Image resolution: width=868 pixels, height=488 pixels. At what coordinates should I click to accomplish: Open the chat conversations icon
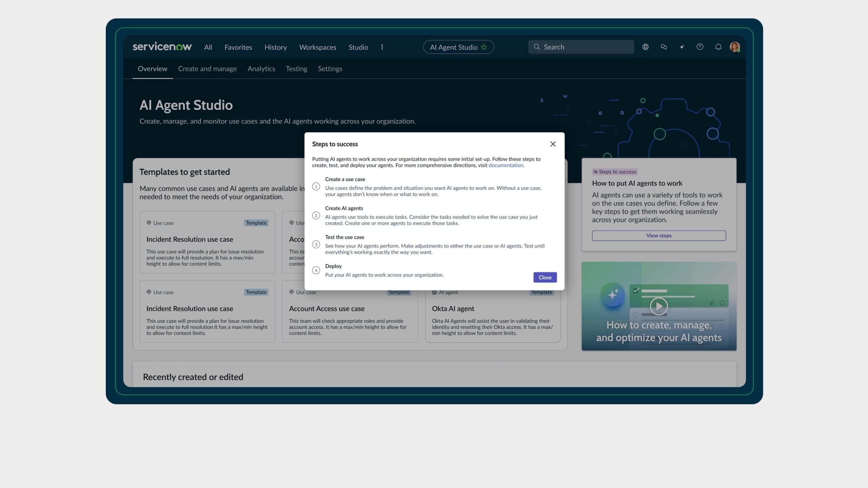pos(664,47)
